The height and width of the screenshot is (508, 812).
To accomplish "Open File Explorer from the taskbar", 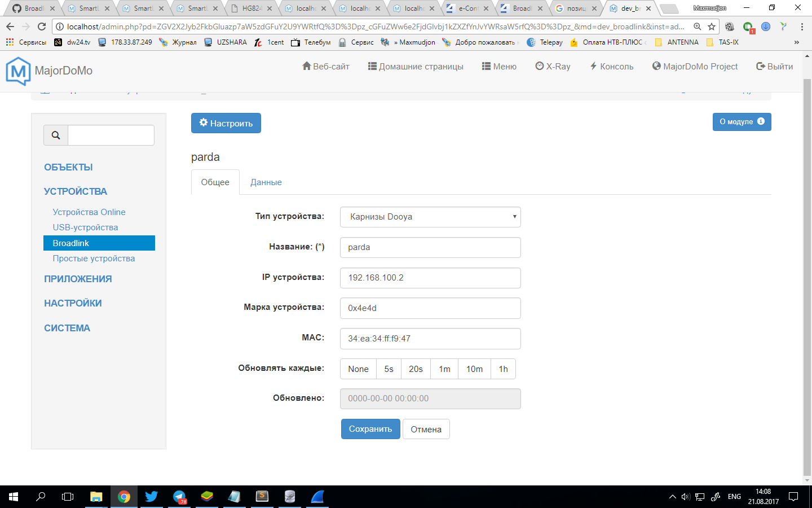I will point(96,497).
